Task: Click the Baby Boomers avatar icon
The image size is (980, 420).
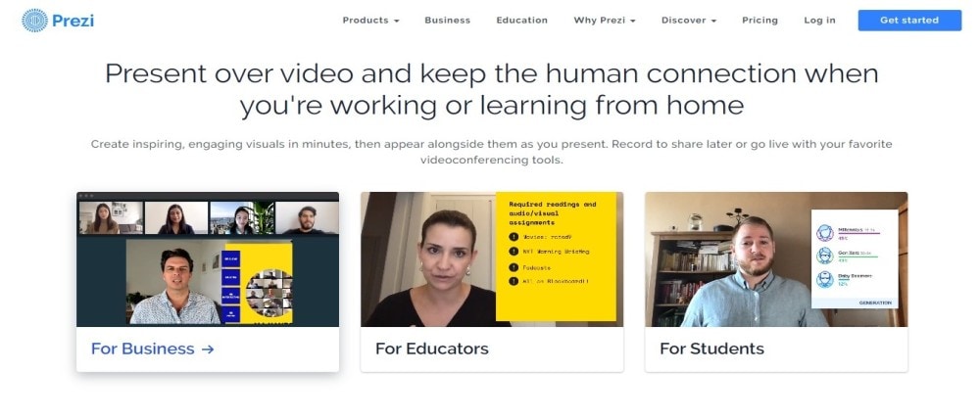Action: [x=824, y=279]
